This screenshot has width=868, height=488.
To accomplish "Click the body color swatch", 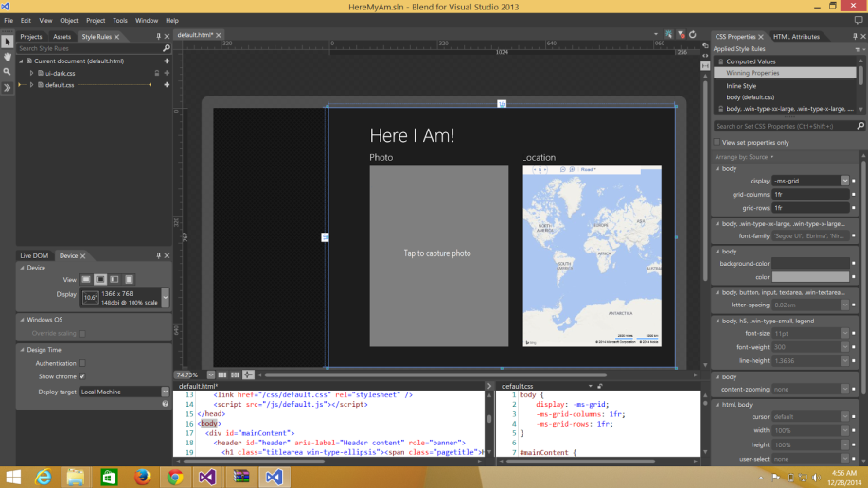I will [x=810, y=277].
